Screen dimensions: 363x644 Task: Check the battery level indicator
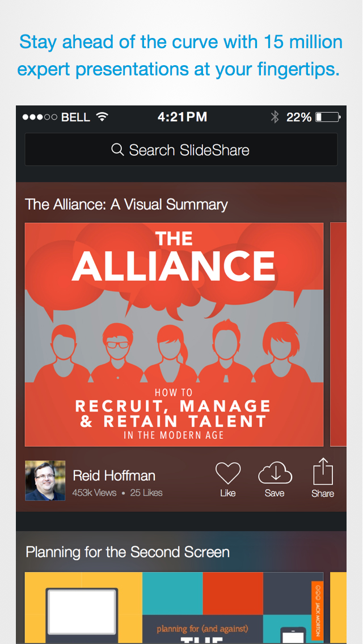pyautogui.click(x=328, y=117)
